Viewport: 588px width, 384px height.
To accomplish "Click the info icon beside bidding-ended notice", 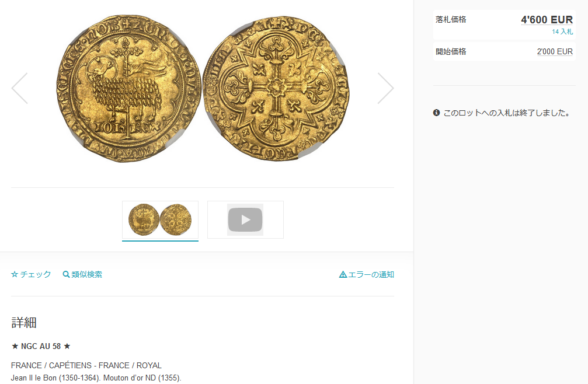I will point(437,113).
